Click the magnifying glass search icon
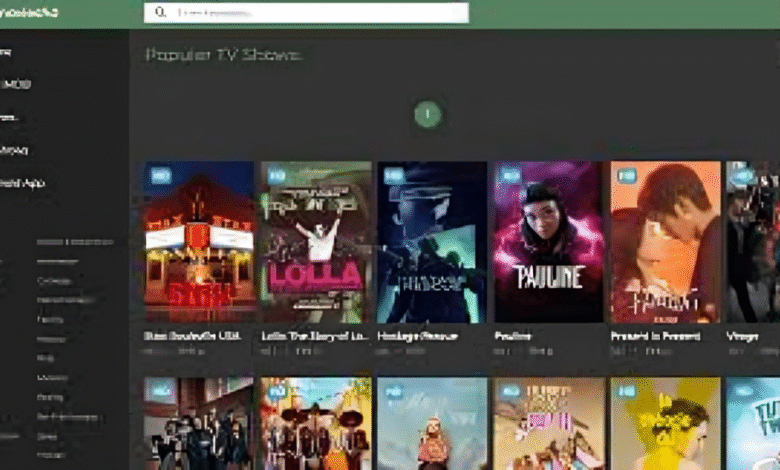The image size is (780, 470). tap(161, 12)
